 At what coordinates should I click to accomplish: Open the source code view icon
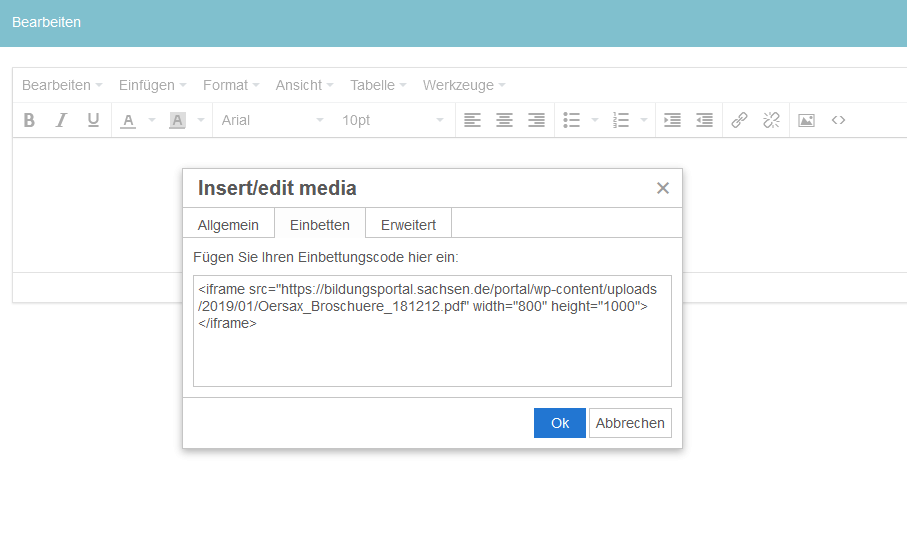[838, 120]
